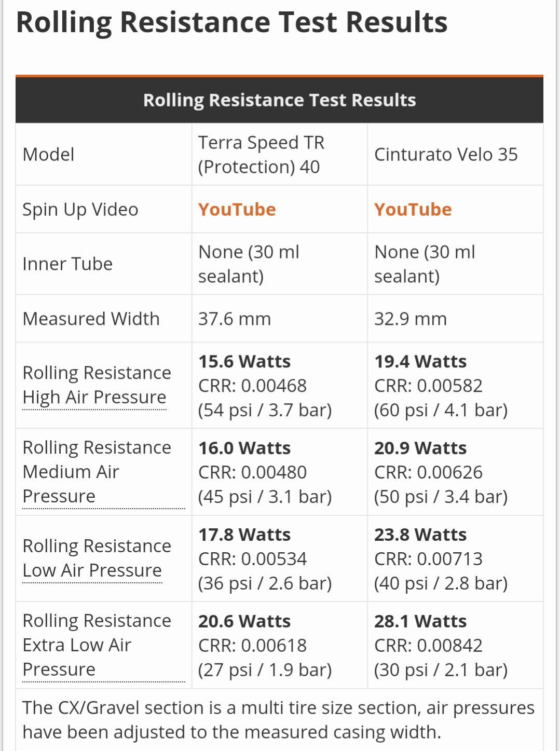Tap the 19.4 Watts result
The image size is (560, 751).
tap(420, 361)
